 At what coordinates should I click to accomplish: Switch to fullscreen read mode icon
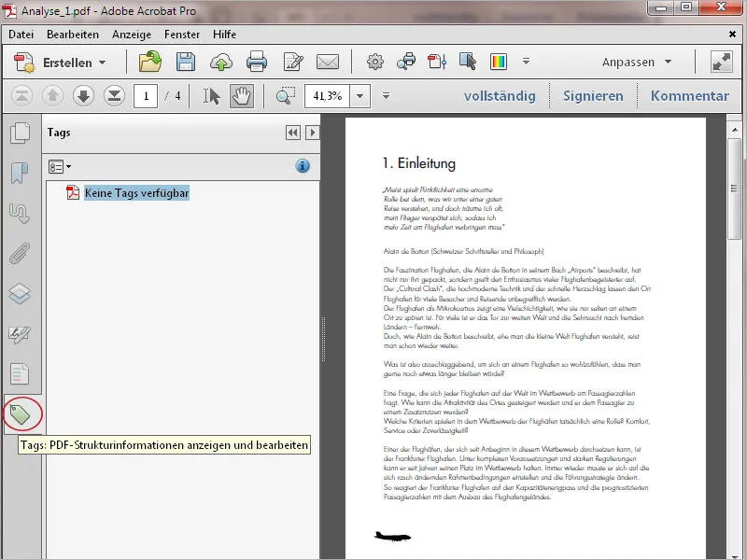click(x=721, y=62)
